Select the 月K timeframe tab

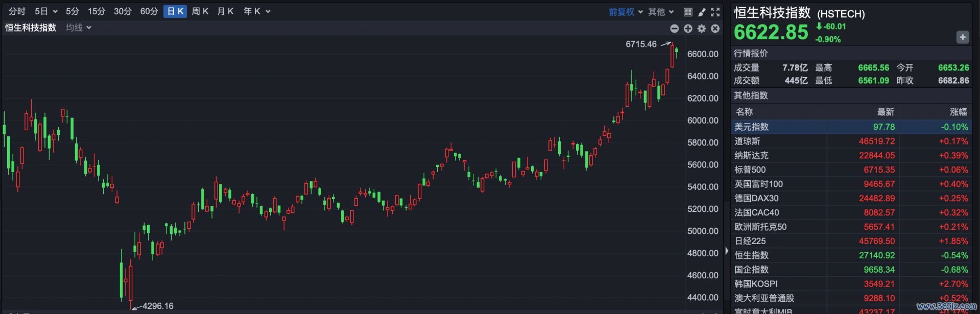(x=225, y=11)
